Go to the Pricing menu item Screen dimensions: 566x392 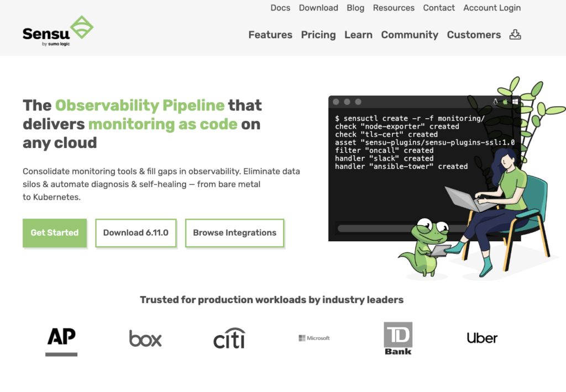318,35
